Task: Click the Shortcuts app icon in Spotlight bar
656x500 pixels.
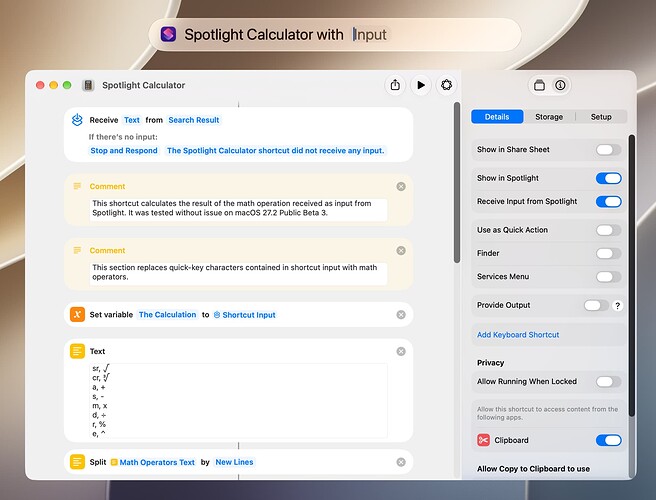Action: [x=169, y=34]
